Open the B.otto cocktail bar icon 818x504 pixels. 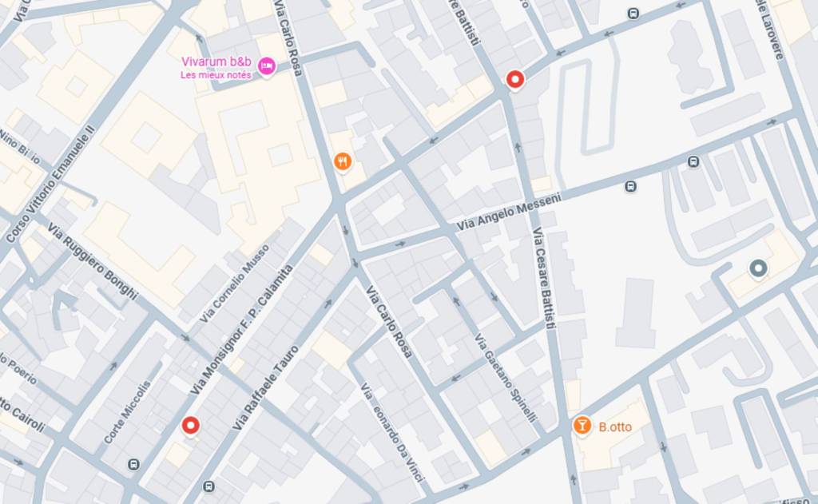click(x=582, y=425)
